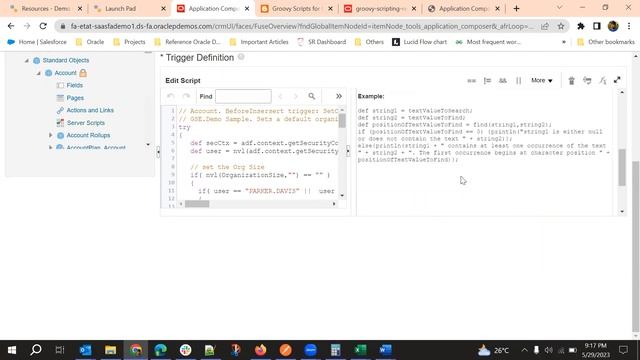Click the Account lock icon
Viewport: 640px width, 360px height.
click(83, 73)
